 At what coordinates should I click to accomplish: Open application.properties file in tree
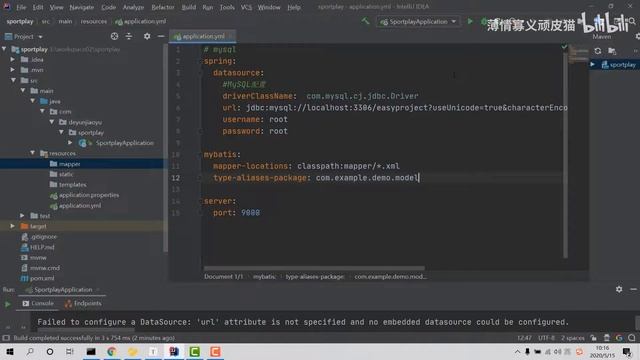pyautogui.click(x=89, y=195)
